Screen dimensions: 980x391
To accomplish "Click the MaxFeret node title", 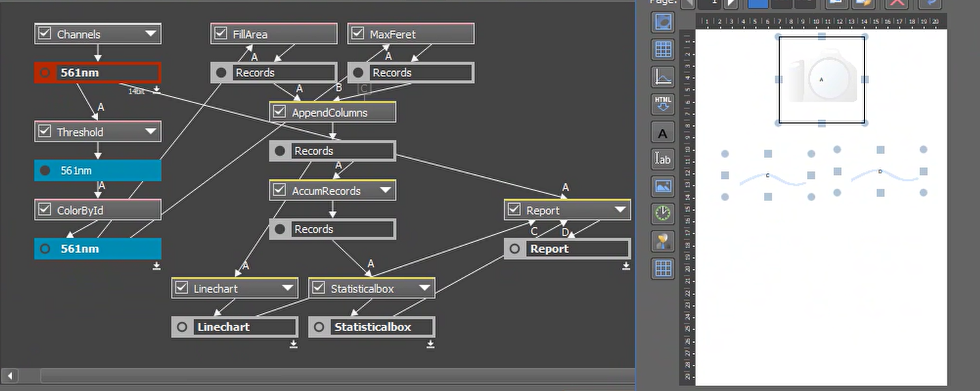I will coord(394,33).
